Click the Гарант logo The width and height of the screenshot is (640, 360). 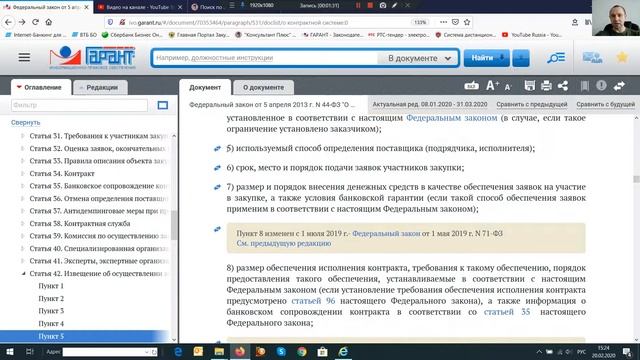93,58
